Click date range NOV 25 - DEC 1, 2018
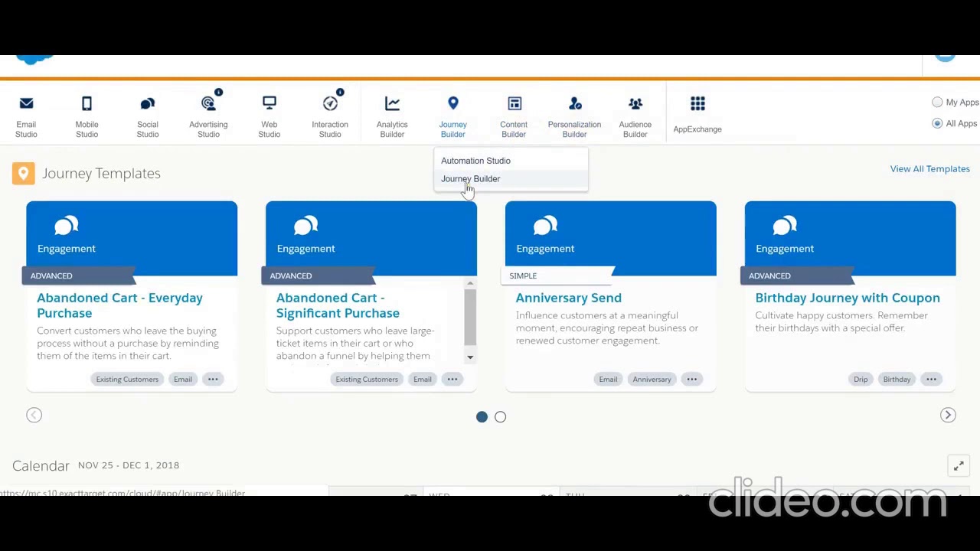 (x=129, y=465)
